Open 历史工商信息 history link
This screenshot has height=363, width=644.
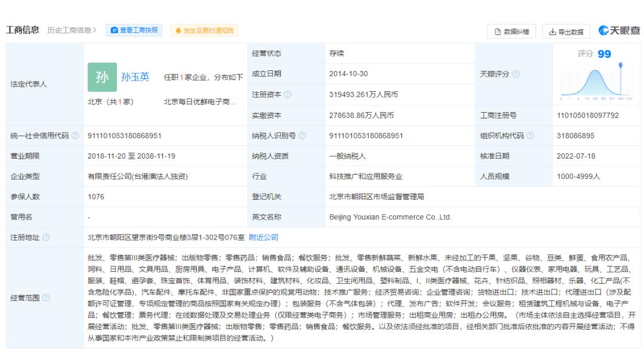[x=72, y=30]
